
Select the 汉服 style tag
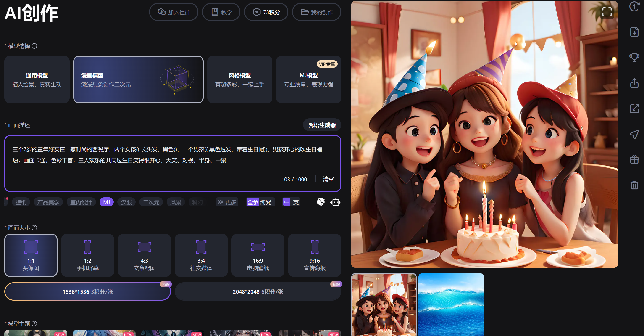click(126, 202)
